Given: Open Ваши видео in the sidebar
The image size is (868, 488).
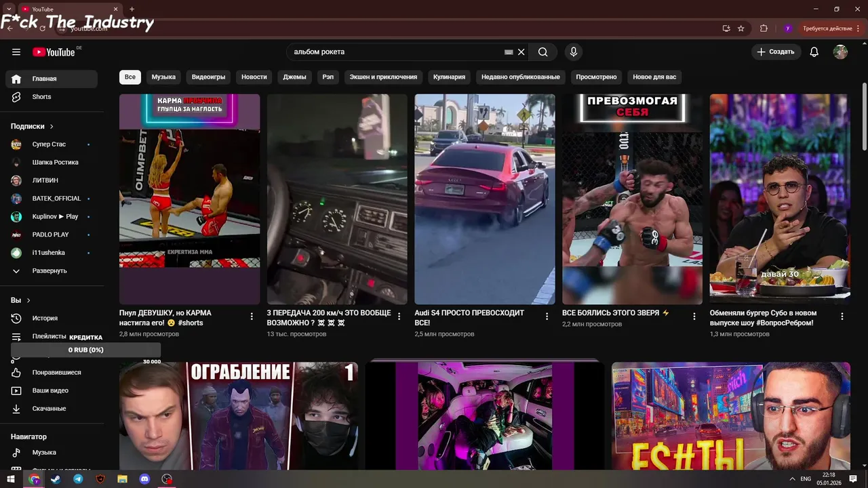Looking at the screenshot, I should pos(52,391).
